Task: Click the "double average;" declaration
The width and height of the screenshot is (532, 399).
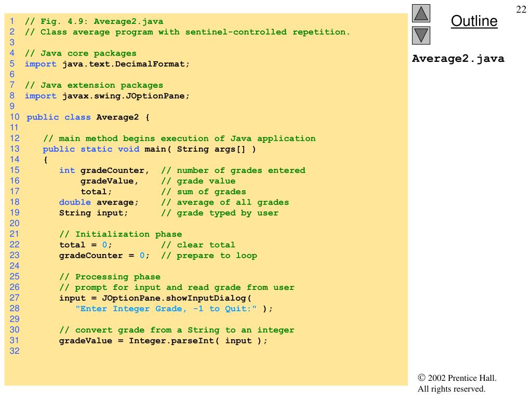Action: (99, 202)
